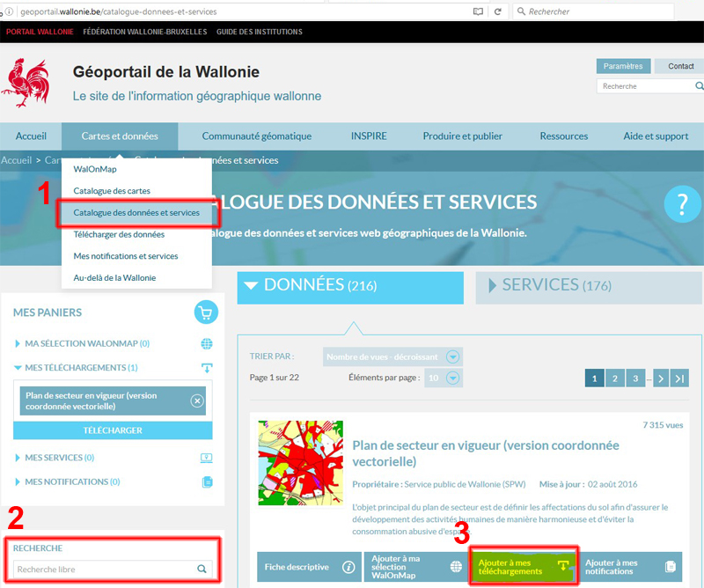This screenshot has width=704, height=588.
Task: Focus the browser Rechercher search box
Action: (x=592, y=11)
